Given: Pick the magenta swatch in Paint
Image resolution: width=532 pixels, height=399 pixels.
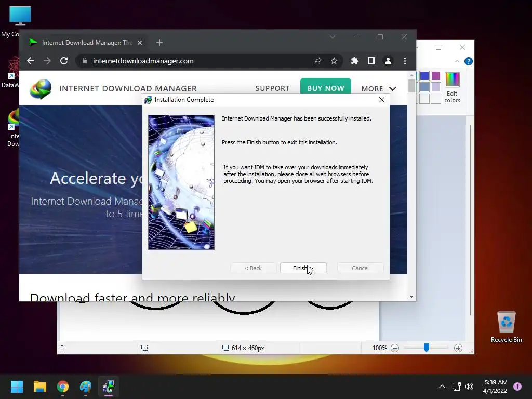Looking at the screenshot, I should (436, 76).
